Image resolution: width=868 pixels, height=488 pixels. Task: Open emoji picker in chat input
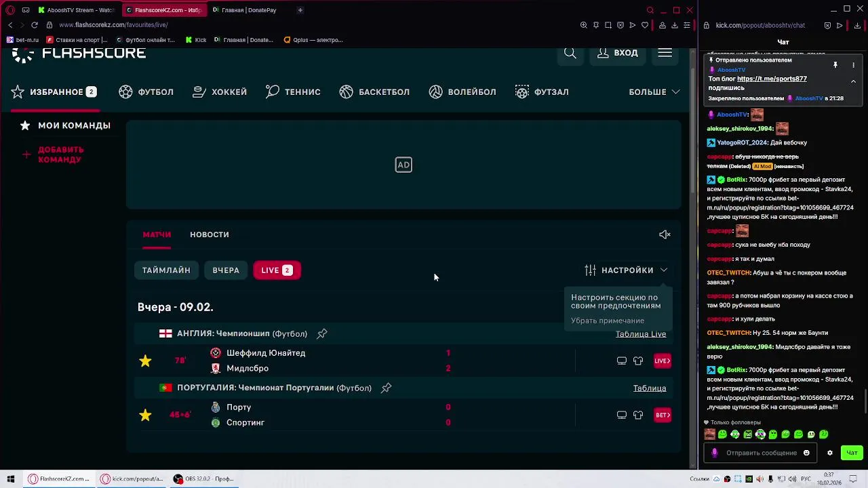[x=806, y=453]
